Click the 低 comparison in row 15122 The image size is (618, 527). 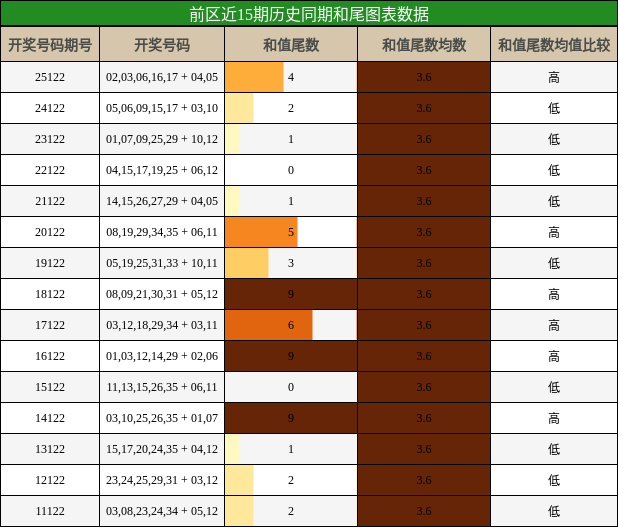(554, 387)
